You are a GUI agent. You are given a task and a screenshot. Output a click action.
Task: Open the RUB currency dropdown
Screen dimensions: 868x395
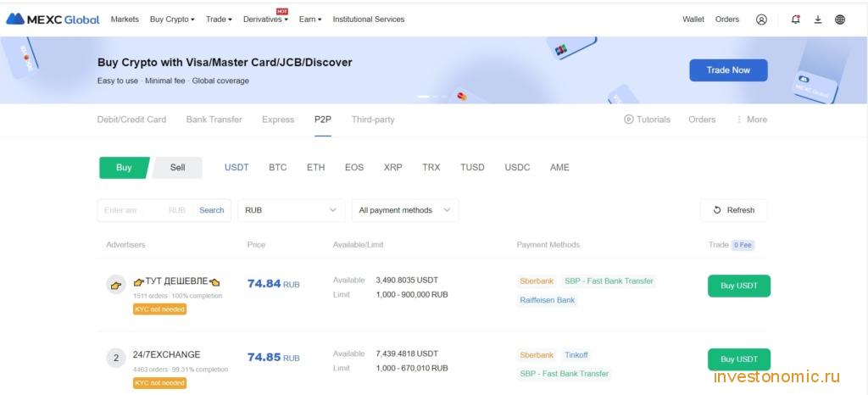[292, 210]
